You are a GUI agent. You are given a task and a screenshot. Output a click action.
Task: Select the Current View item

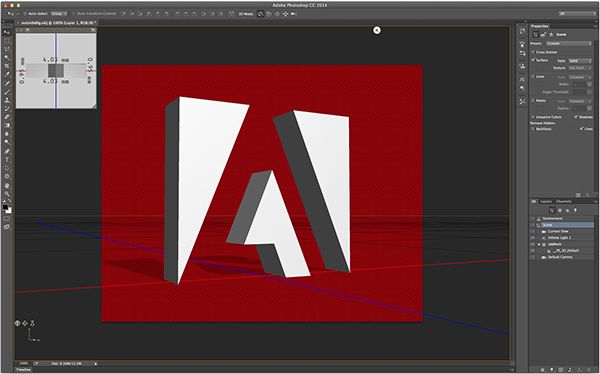[558, 231]
